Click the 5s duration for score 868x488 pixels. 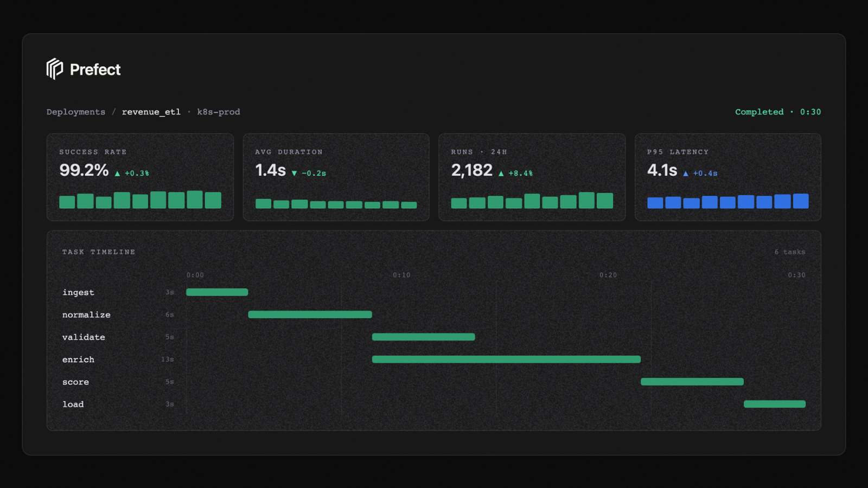[169, 382]
